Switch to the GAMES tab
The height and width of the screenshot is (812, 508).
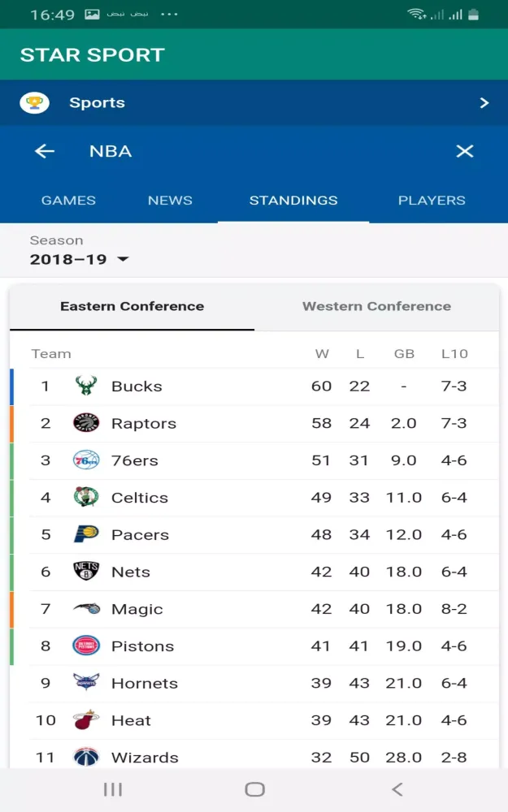68,201
